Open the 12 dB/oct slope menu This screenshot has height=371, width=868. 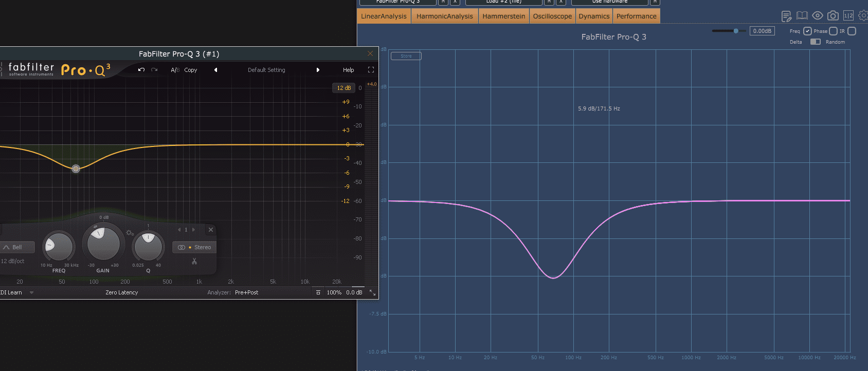pyautogui.click(x=12, y=261)
